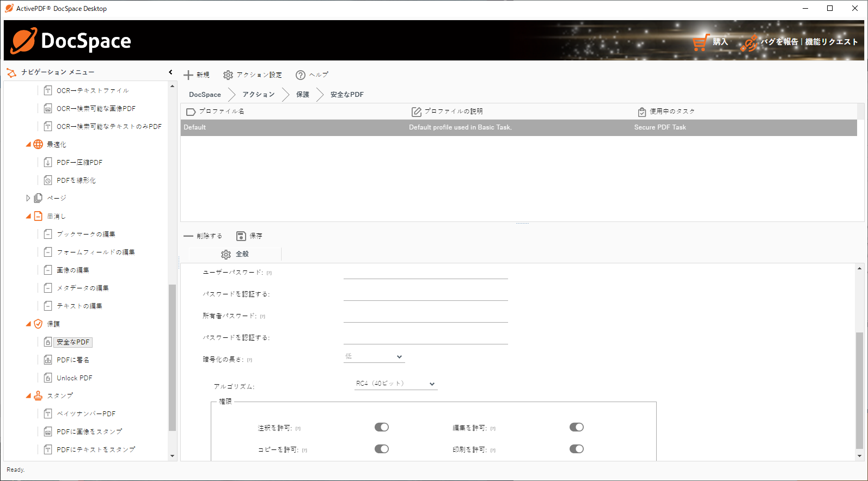
Task: Click the shopping cart 購入 icon
Action: click(700, 42)
